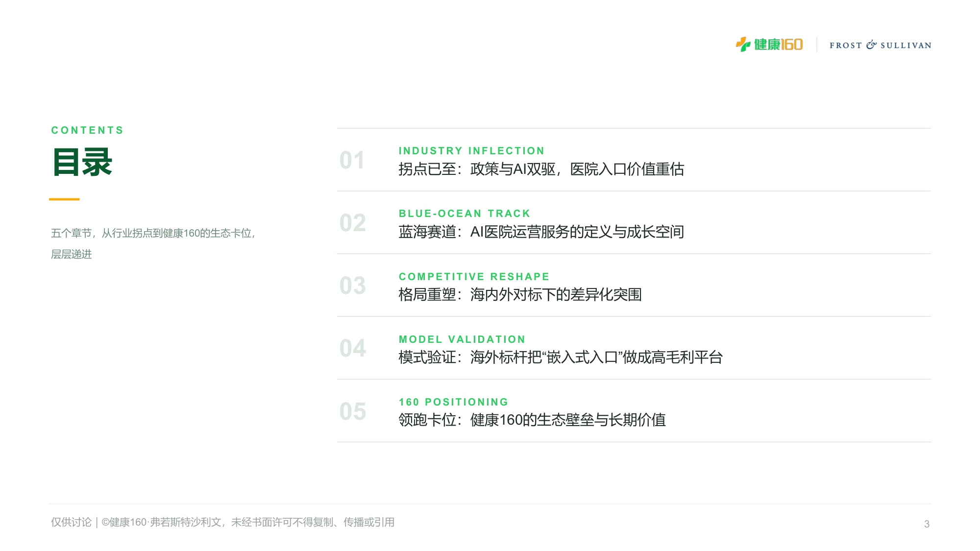The image size is (980, 551).
Task: Click chapter number 05
Action: tap(352, 411)
